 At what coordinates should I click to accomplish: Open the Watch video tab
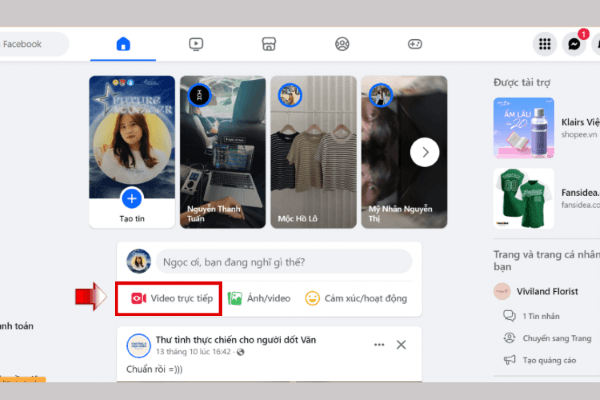196,44
